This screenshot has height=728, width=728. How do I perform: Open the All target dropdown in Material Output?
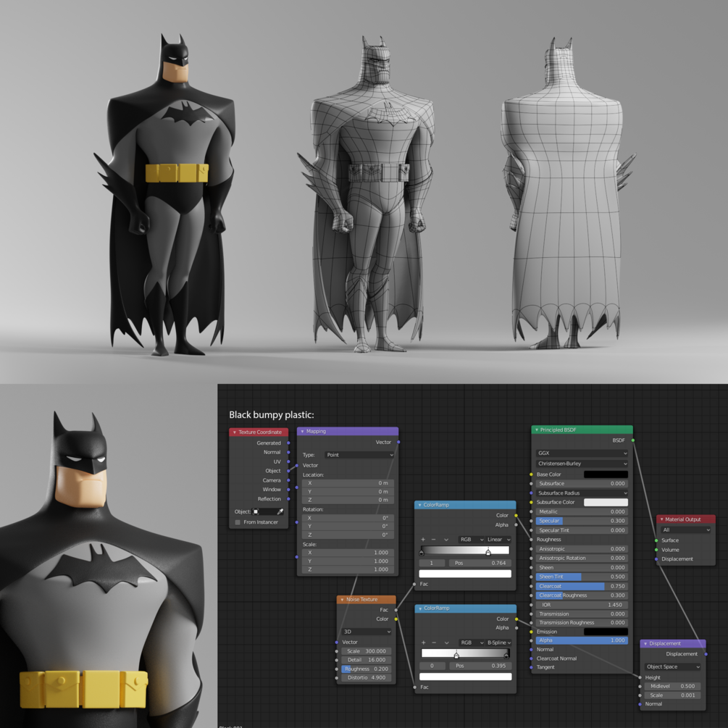(686, 530)
